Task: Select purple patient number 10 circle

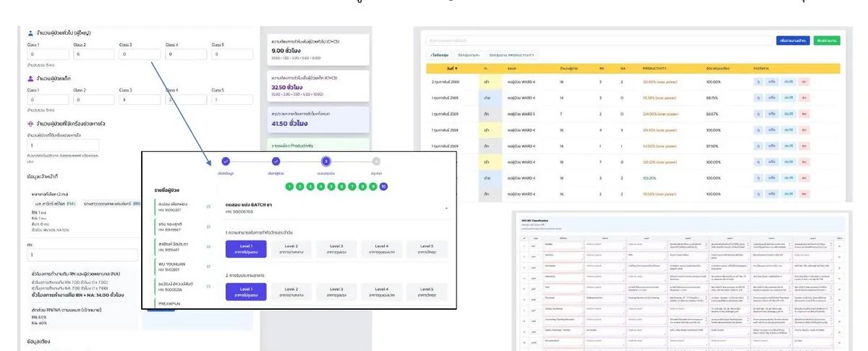Action: click(383, 186)
